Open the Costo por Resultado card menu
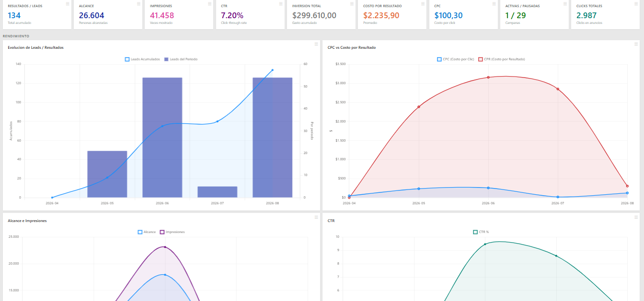This screenshot has height=301, width=644. pos(423,3)
